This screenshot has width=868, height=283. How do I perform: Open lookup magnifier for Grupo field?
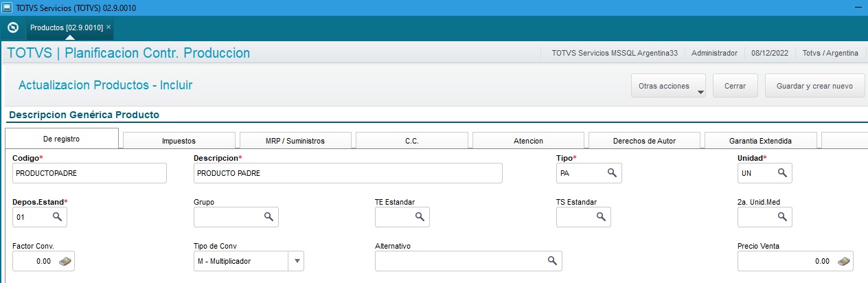[269, 216]
